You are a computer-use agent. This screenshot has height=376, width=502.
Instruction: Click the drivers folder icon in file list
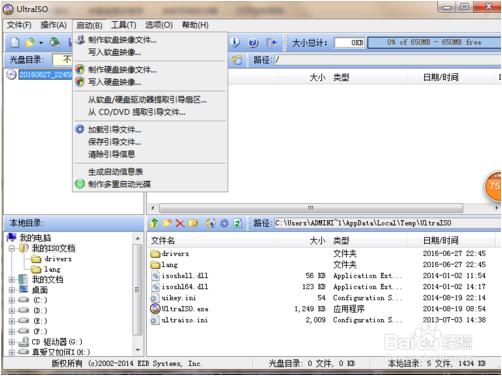(x=155, y=254)
